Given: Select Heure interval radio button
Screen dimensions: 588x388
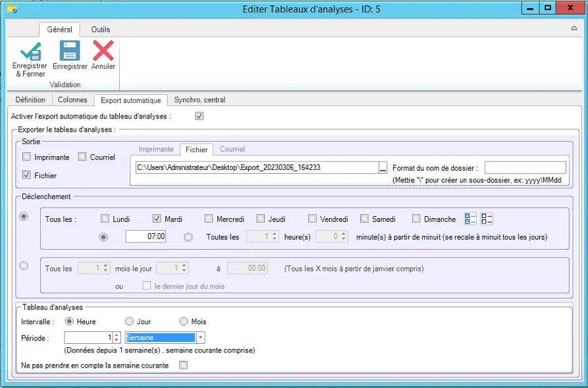Looking at the screenshot, I should 69,321.
